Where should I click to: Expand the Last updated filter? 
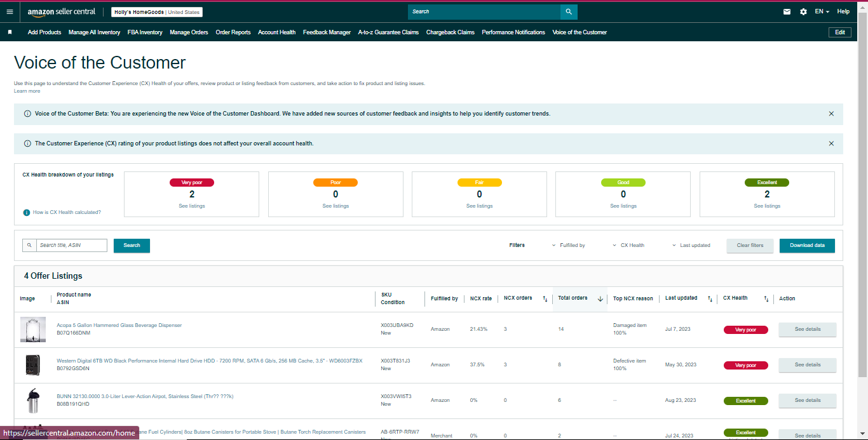click(x=691, y=245)
